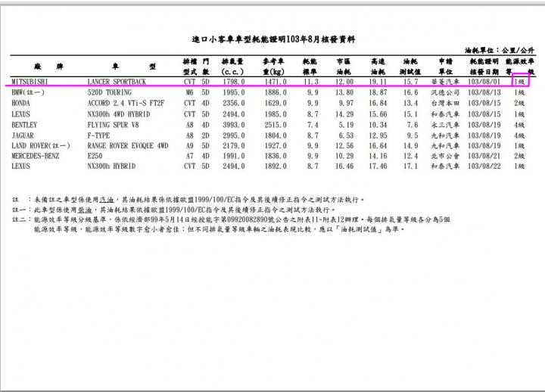Select the NX300h 4WD HYBRID model cell
The width and height of the screenshot is (545, 392).
(x=119, y=114)
